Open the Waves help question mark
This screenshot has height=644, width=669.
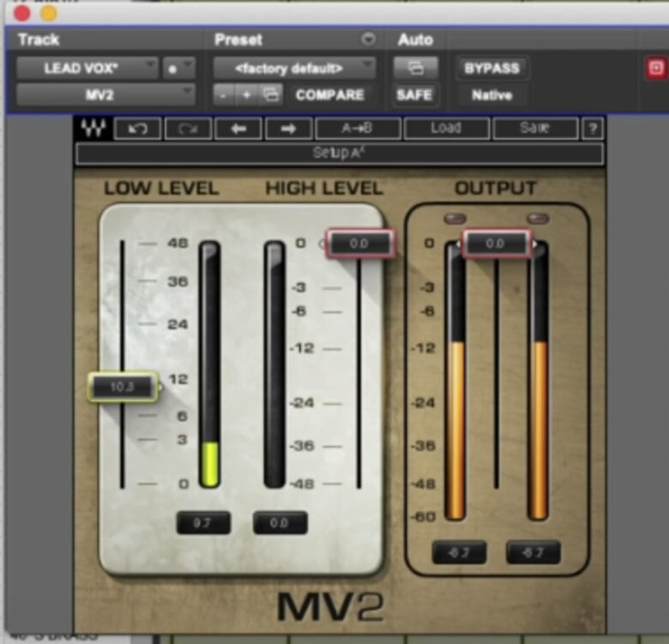[593, 129]
